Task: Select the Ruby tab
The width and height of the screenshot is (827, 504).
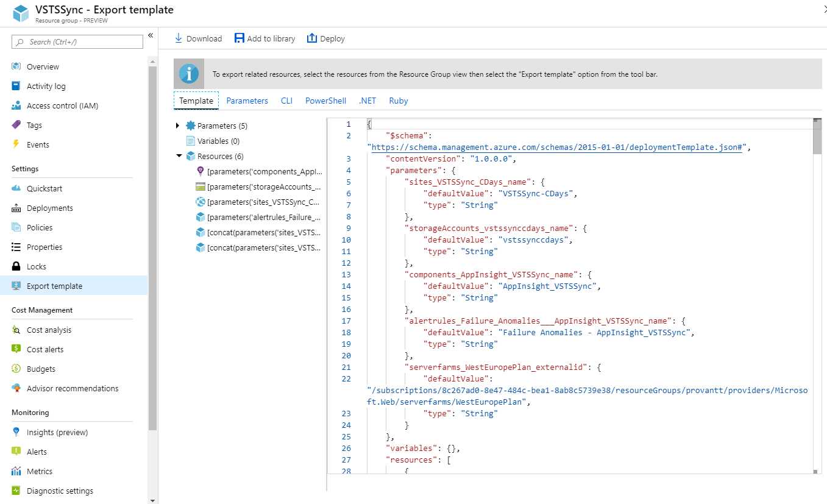Action: 399,101
